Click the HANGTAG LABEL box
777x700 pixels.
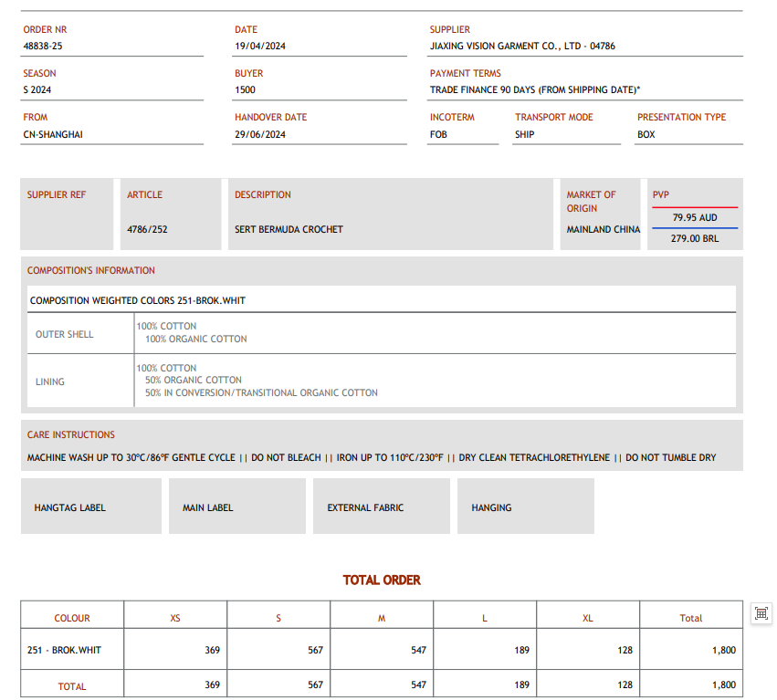[x=90, y=507]
